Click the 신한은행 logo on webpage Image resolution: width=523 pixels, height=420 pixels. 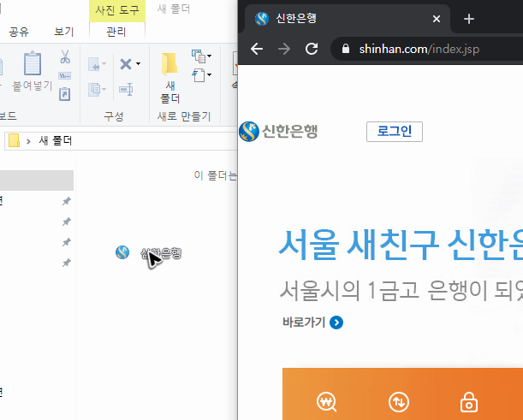(278, 132)
